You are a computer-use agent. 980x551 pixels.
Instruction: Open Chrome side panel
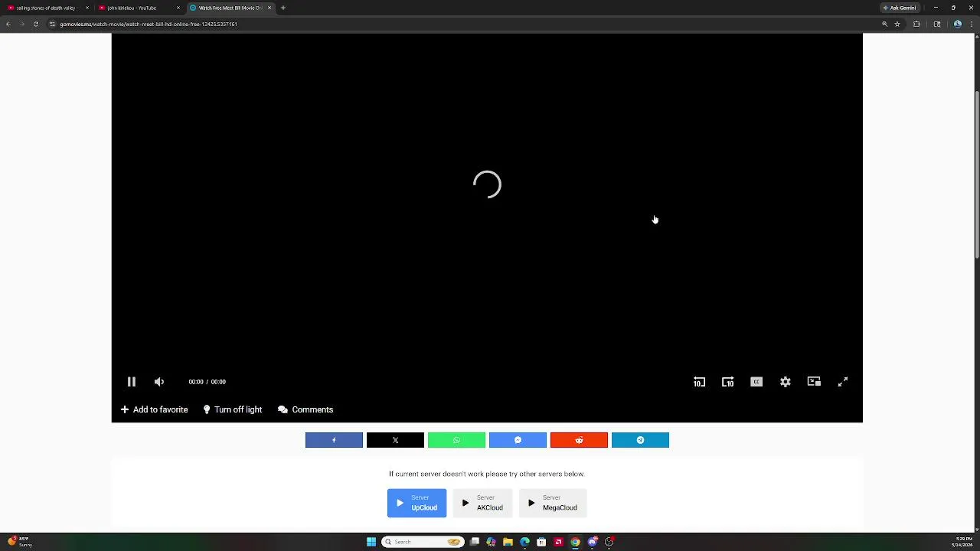937,24
